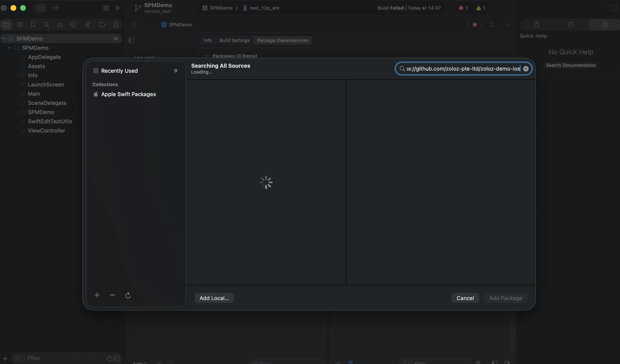Collapse the SPMDemo group folder
The width and height of the screenshot is (620, 364).
(10, 48)
